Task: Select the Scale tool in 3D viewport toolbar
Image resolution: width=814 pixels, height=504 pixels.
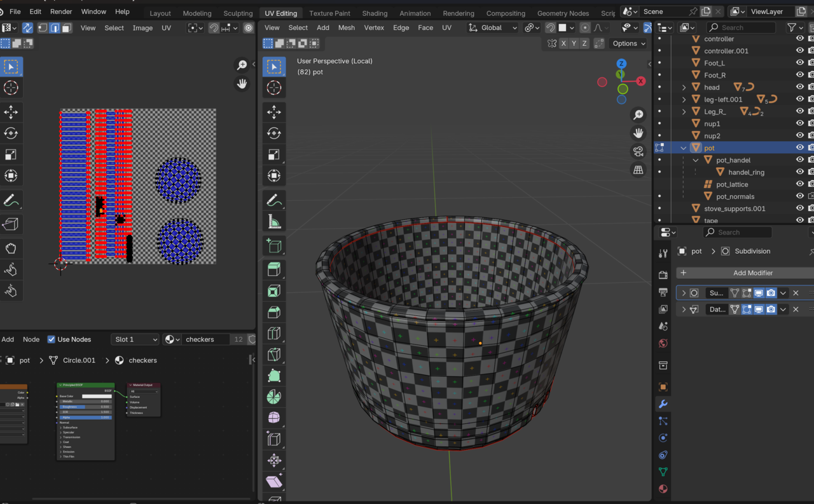Action: (274, 154)
